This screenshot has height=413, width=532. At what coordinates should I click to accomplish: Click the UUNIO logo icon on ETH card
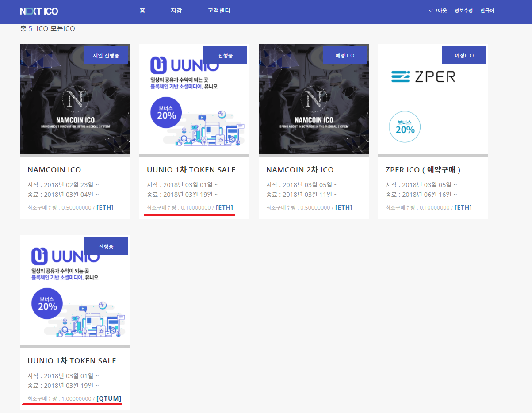(x=159, y=65)
